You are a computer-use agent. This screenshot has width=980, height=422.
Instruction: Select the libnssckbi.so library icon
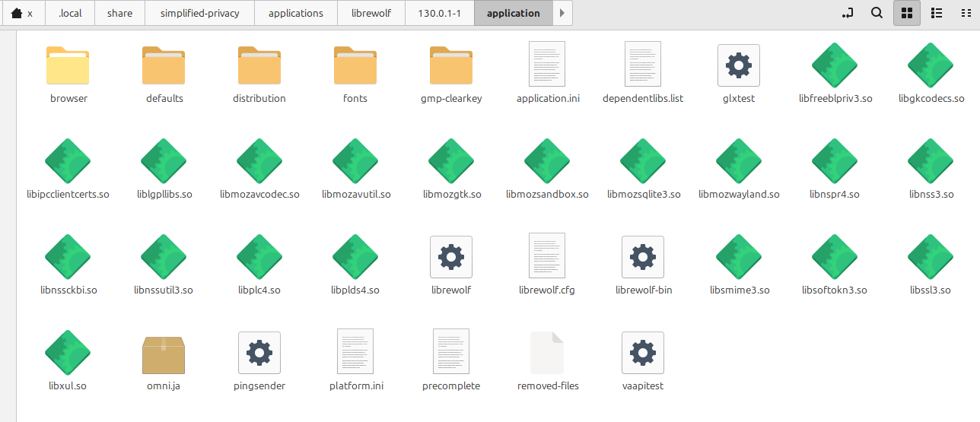[x=68, y=256]
